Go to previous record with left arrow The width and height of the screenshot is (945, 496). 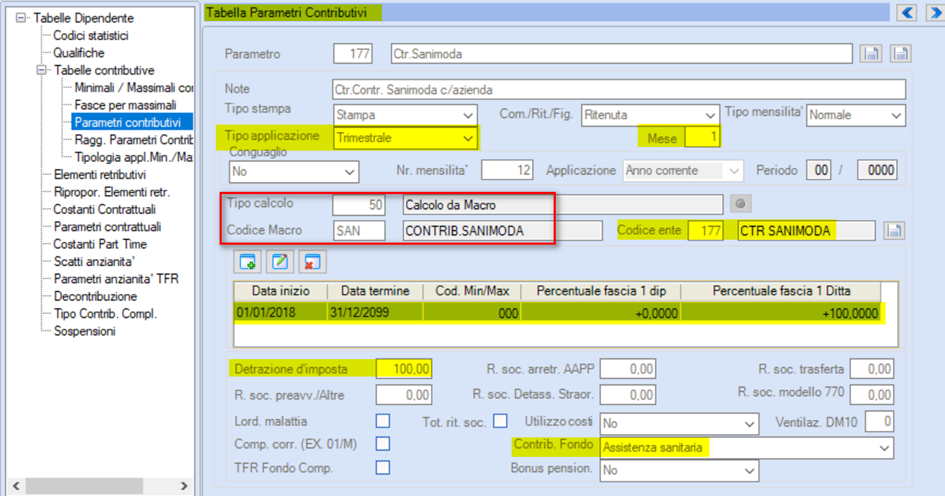coord(908,12)
